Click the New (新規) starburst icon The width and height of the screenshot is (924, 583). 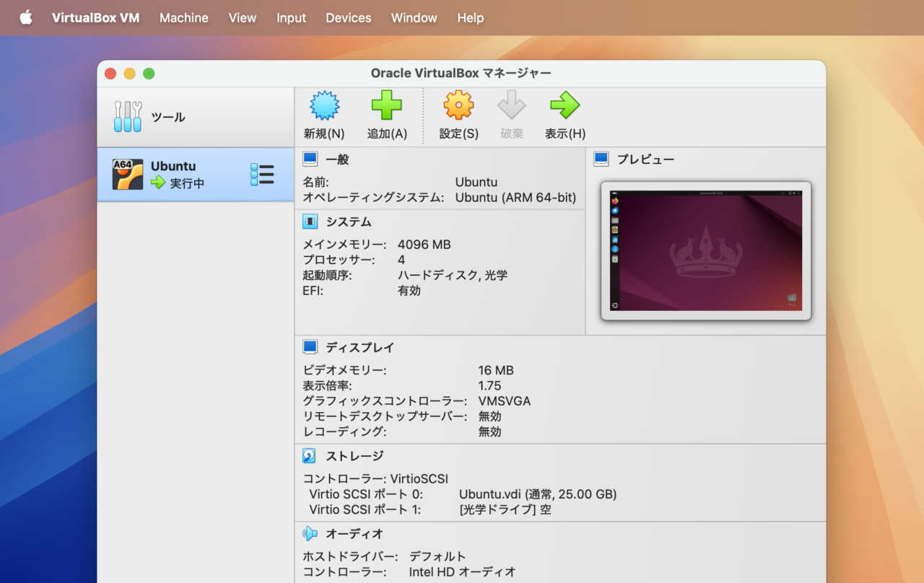point(324,105)
